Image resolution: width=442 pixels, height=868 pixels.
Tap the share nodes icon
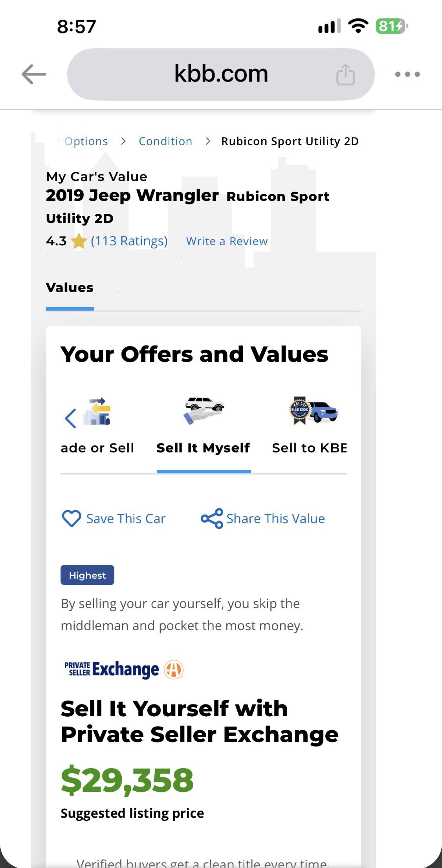coord(212,519)
